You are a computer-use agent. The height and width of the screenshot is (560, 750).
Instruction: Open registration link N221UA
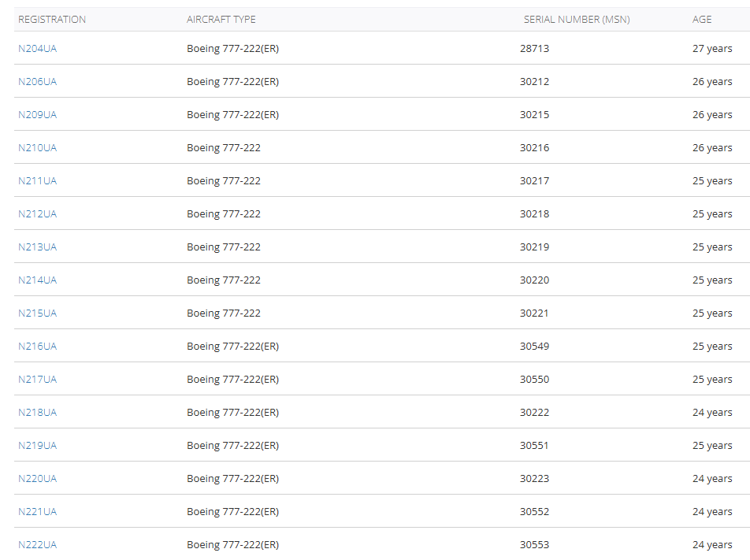37,511
